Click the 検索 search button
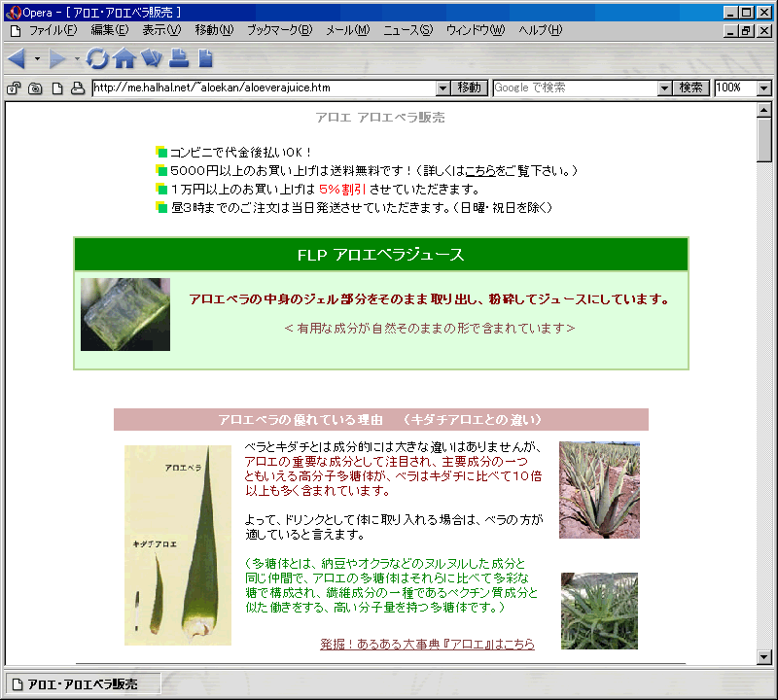Image resolution: width=778 pixels, height=700 pixels. (x=690, y=88)
